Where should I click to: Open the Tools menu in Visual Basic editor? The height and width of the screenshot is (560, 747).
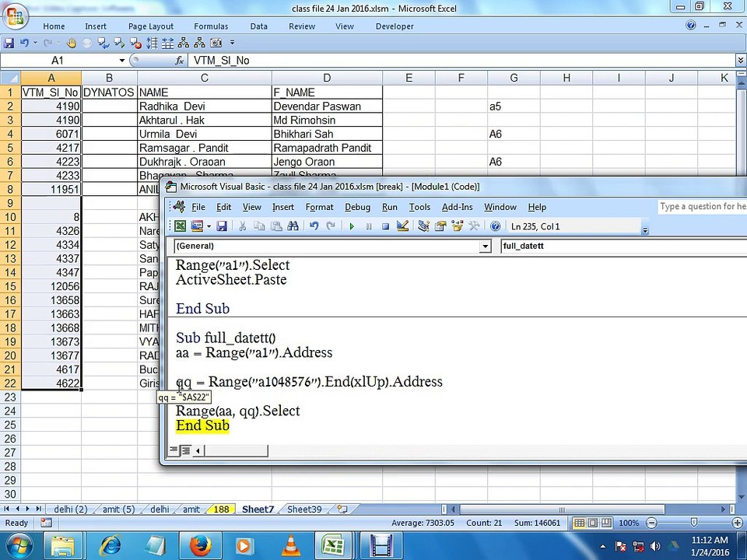pos(419,207)
